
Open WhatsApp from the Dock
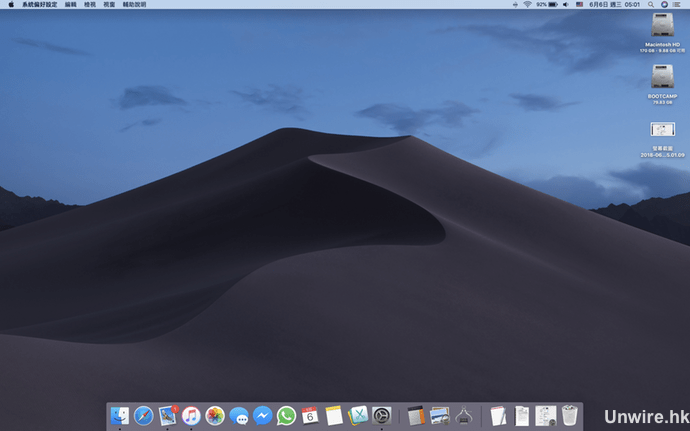(286, 416)
